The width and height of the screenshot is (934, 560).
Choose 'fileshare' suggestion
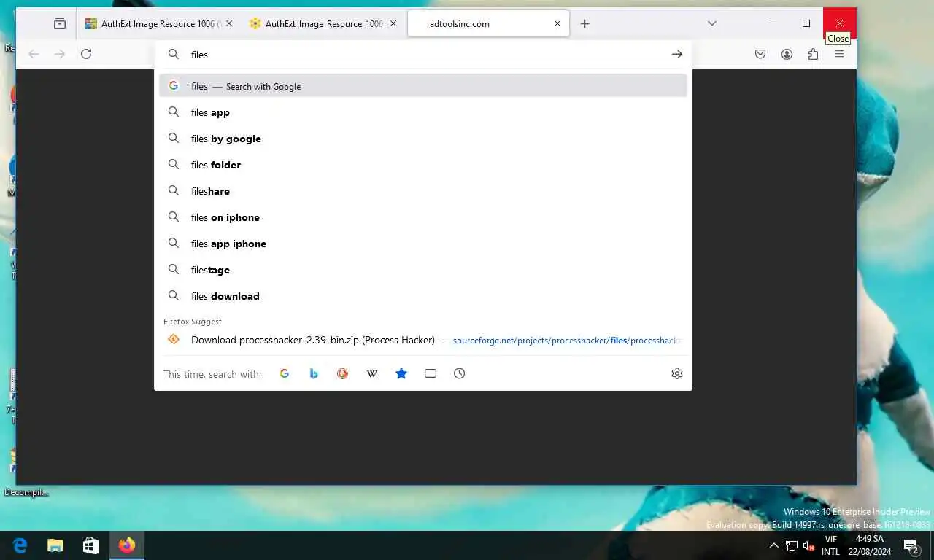pos(423,191)
